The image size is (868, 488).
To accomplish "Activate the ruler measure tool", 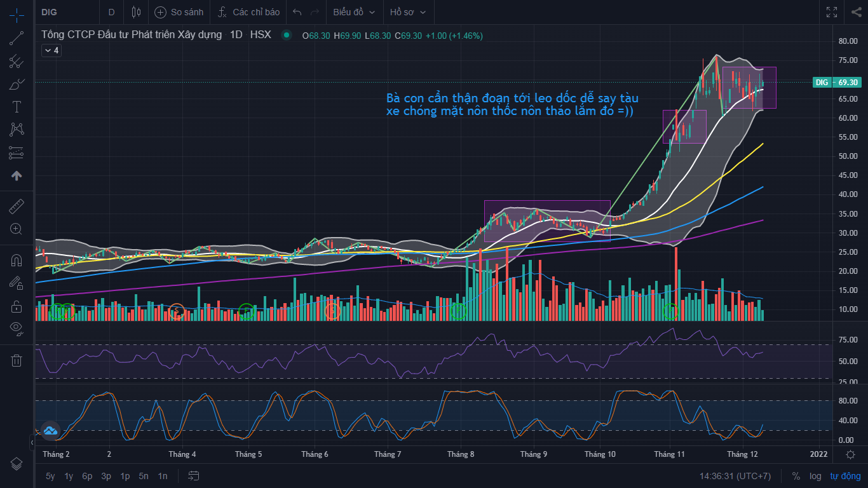I will click(x=17, y=207).
